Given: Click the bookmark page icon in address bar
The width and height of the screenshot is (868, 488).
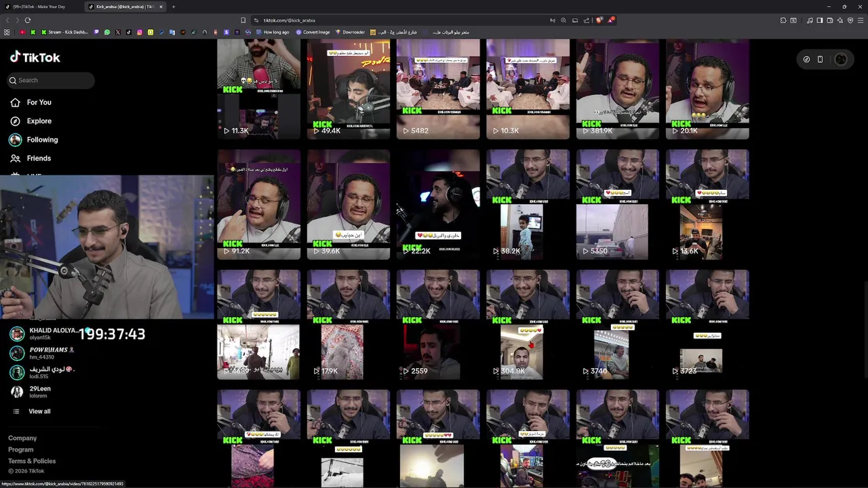Looking at the screenshot, I should pyautogui.click(x=243, y=20).
